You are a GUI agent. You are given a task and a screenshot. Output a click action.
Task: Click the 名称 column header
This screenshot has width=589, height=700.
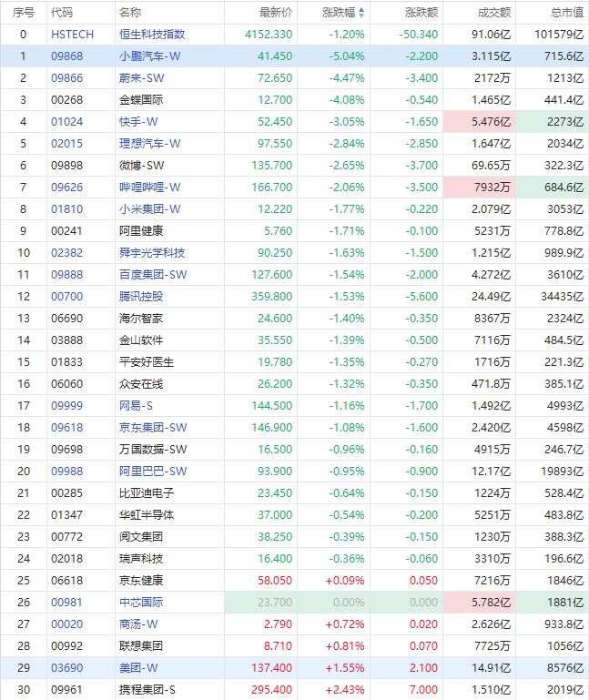point(130,13)
